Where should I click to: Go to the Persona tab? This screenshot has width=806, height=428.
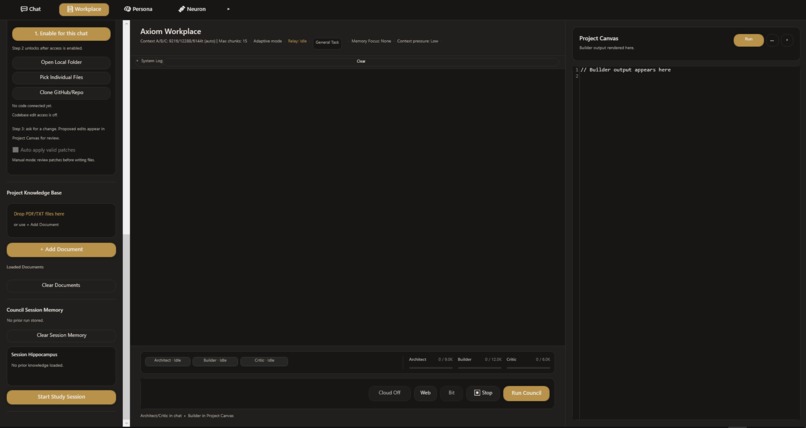(138, 9)
